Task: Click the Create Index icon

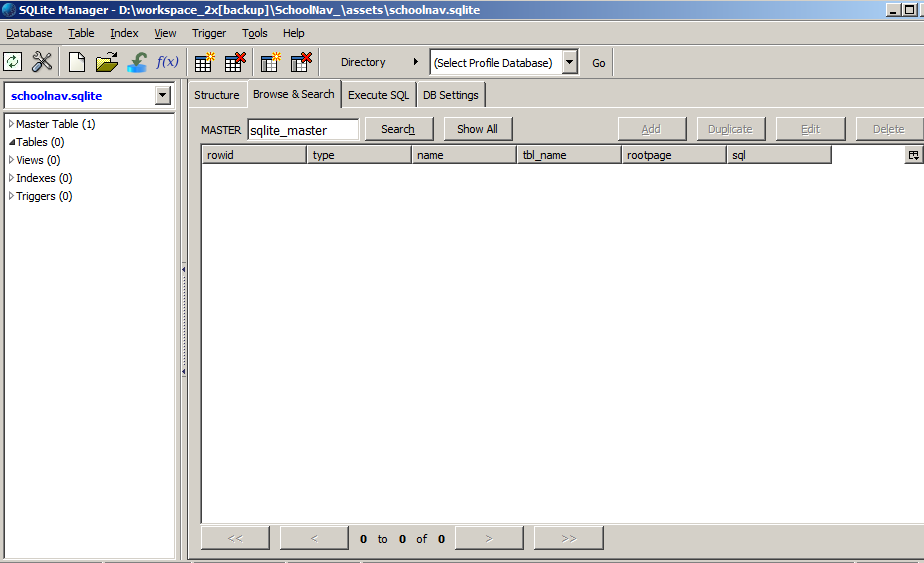Action: [270, 62]
